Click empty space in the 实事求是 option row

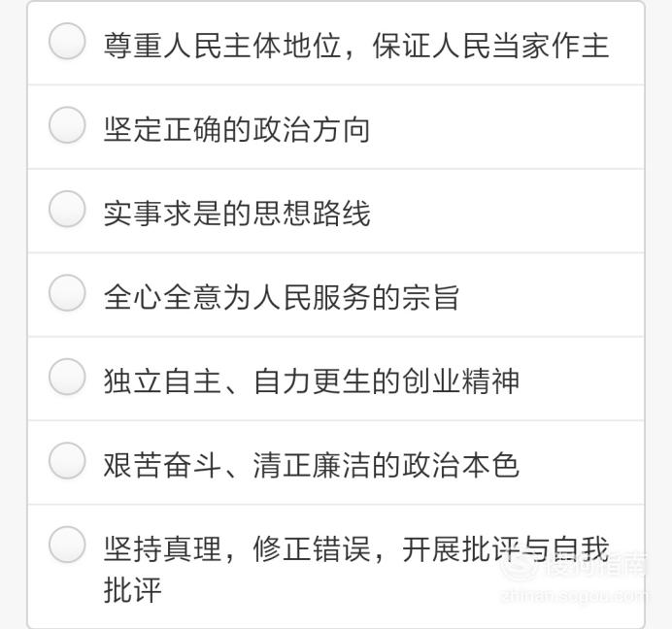tap(506, 211)
